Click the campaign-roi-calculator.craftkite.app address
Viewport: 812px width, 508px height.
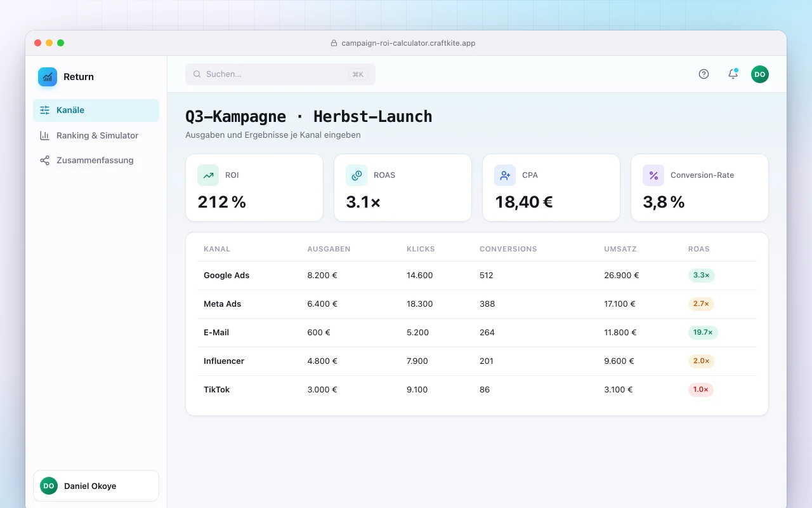click(x=409, y=43)
